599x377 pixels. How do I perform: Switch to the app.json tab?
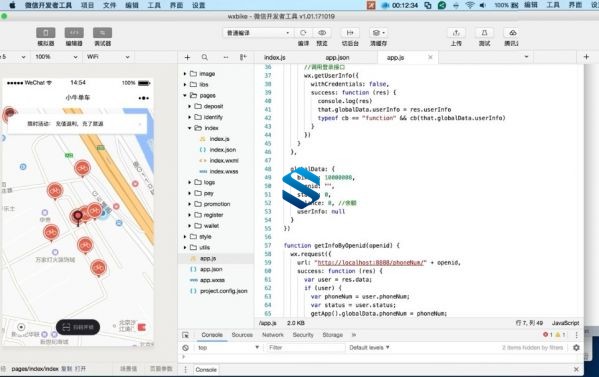tap(337, 58)
